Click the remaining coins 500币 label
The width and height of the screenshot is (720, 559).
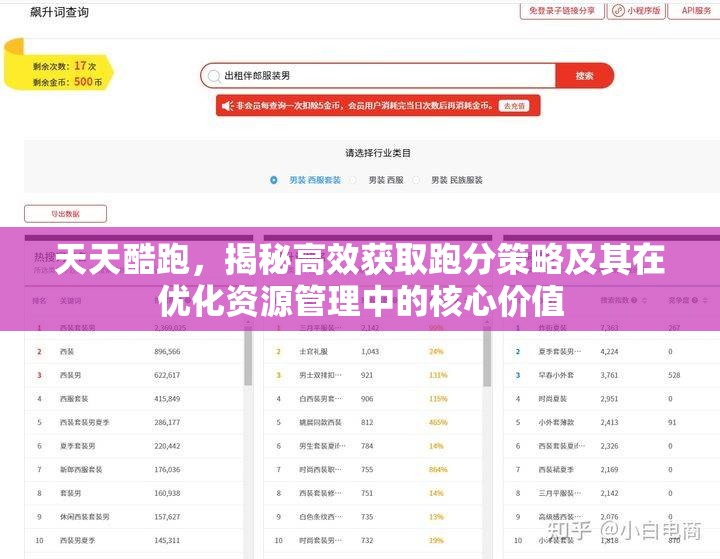click(x=67, y=82)
